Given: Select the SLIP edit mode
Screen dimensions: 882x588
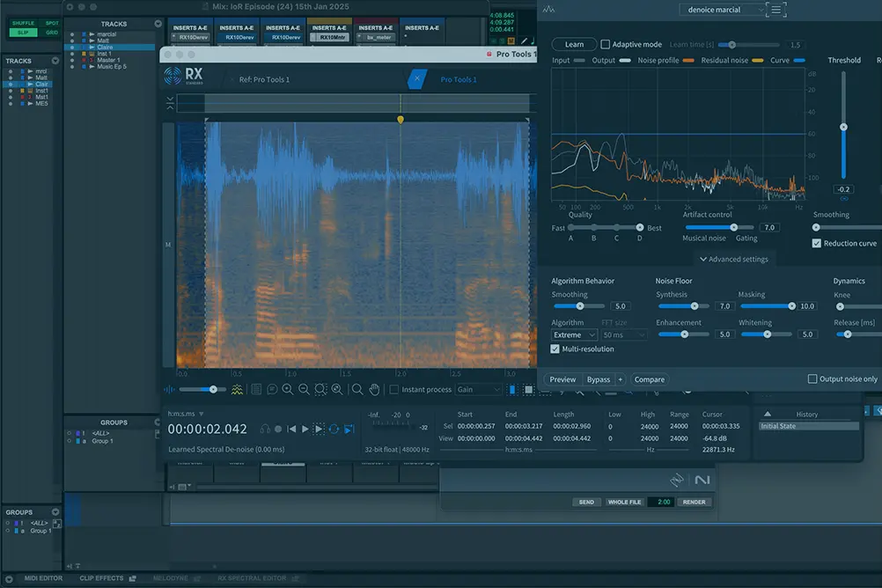Looking at the screenshot, I should click(x=23, y=33).
